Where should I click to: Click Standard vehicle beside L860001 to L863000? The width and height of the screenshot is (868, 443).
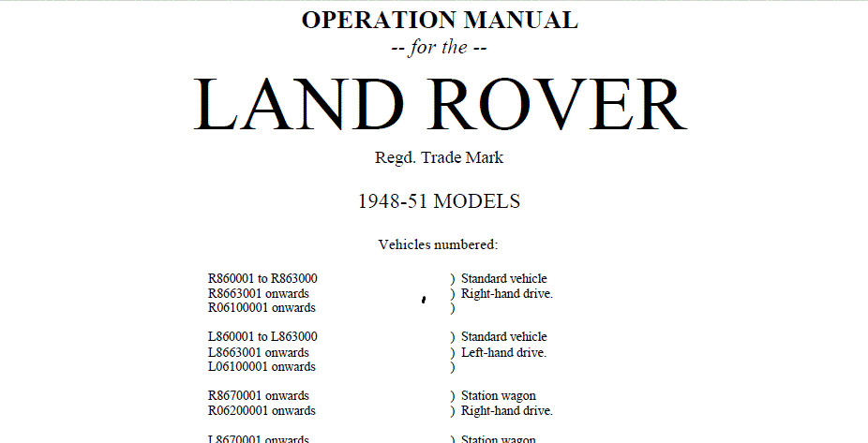tap(503, 337)
